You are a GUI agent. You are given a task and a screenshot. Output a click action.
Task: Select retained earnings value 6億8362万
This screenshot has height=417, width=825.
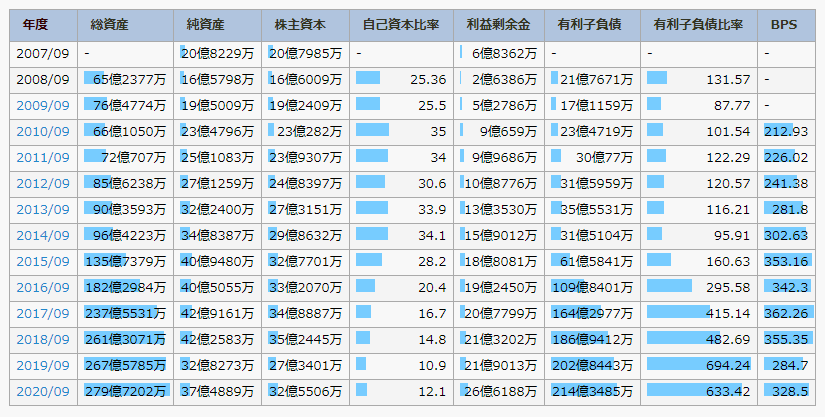pyautogui.click(x=505, y=54)
